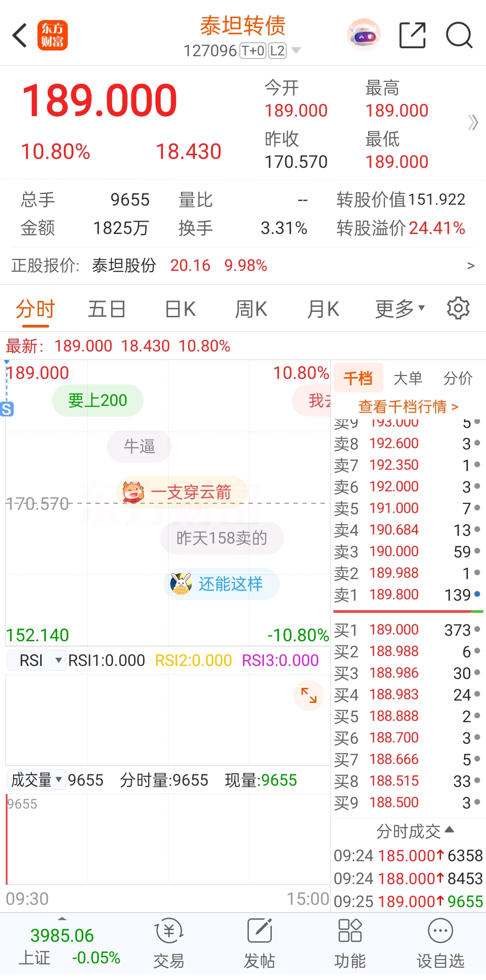The image size is (486, 980).
Task: Select the 卖5 191.000 ask row
Action: (408, 508)
